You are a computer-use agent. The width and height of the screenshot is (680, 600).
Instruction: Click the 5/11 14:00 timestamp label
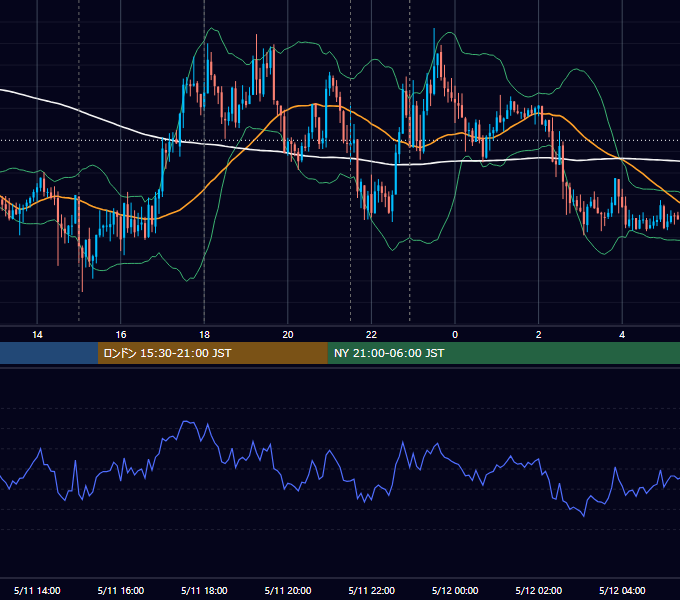[37, 590]
